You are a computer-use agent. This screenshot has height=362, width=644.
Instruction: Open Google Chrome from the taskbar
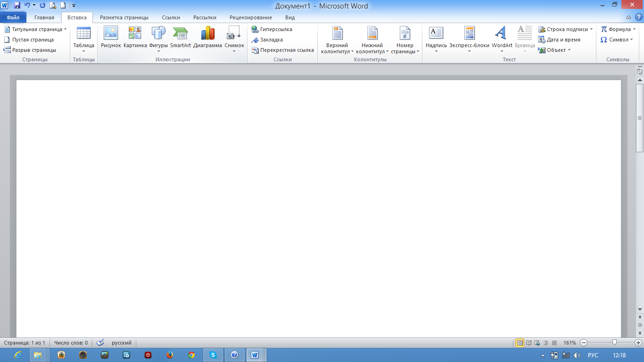(x=191, y=355)
